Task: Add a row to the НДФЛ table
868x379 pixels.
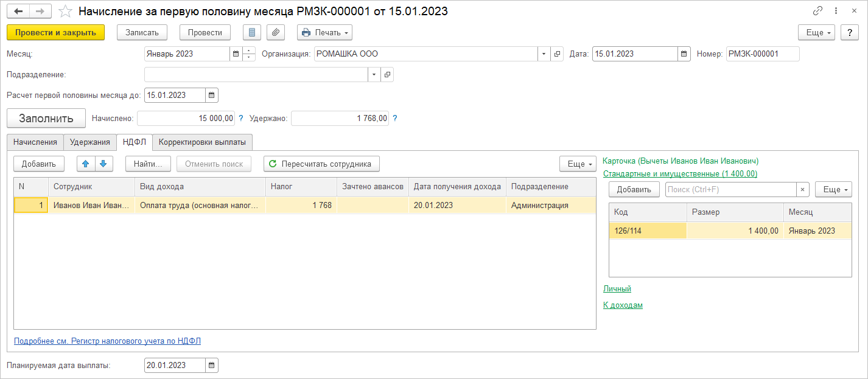Action: tap(39, 164)
